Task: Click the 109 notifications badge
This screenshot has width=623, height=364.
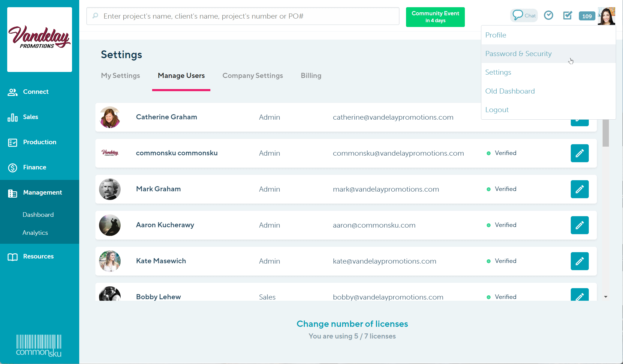Action: click(587, 16)
